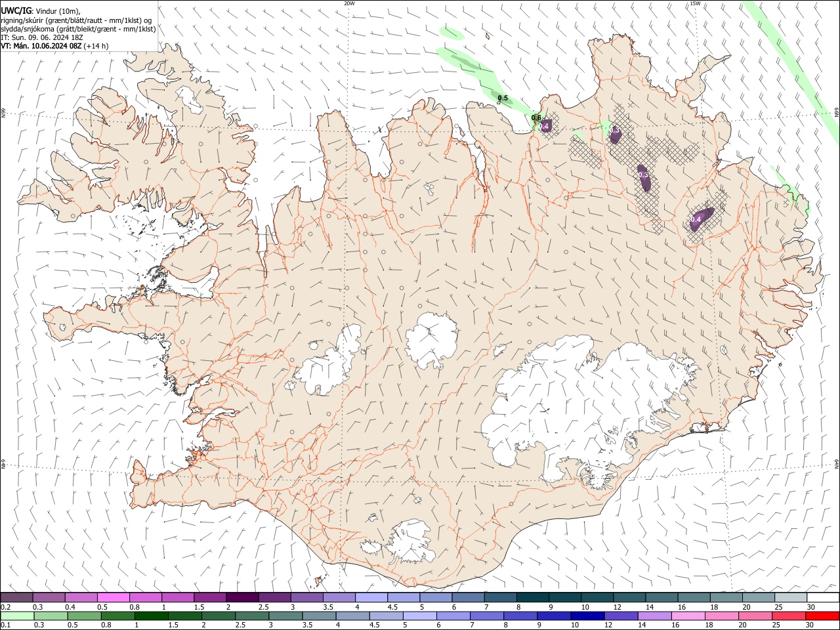This screenshot has height=630, width=840.
Task: Select white top legend swatch at 30
Action: pyautogui.click(x=822, y=598)
